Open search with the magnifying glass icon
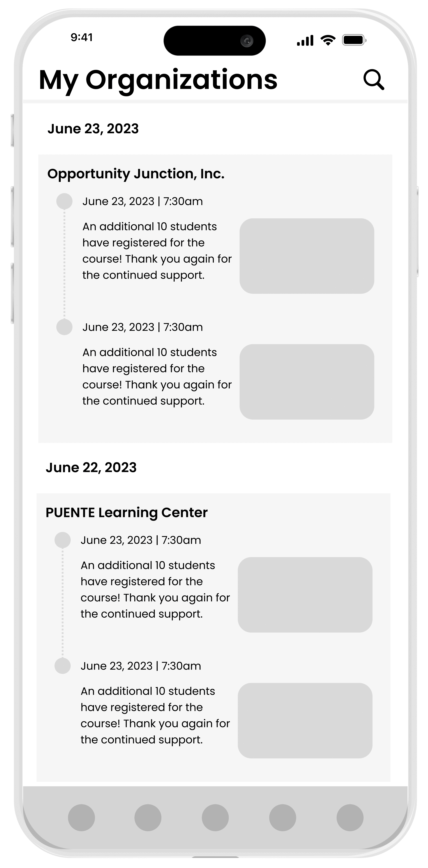 click(x=374, y=80)
